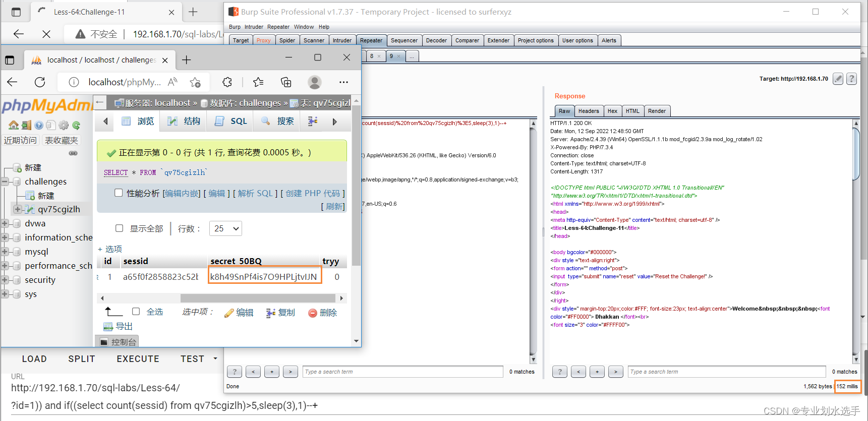The image size is (868, 421).
Task: Switch to the 结构 structure tab
Action: pyautogui.click(x=184, y=121)
